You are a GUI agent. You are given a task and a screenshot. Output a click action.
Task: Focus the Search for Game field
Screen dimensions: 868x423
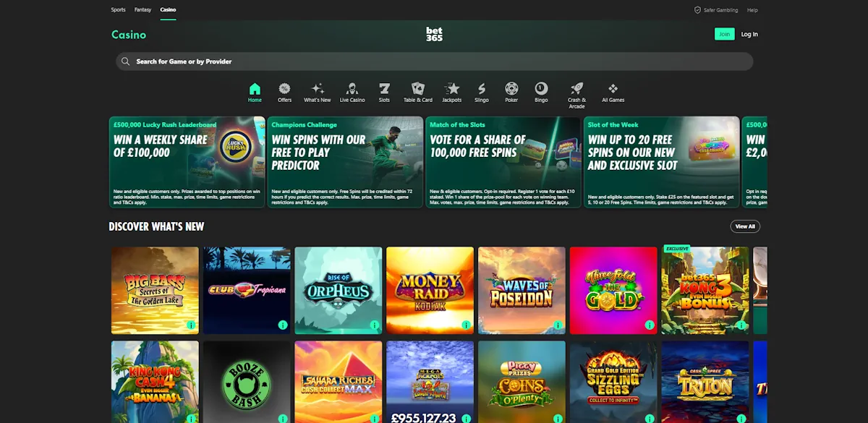(434, 61)
